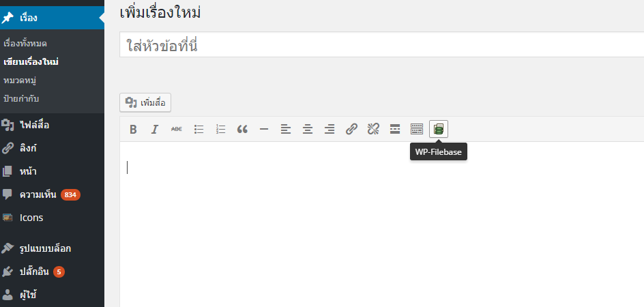The image size is (644, 307).
Task: Click the title field ใส่หัวข้อที่นี่
Action: (x=381, y=45)
